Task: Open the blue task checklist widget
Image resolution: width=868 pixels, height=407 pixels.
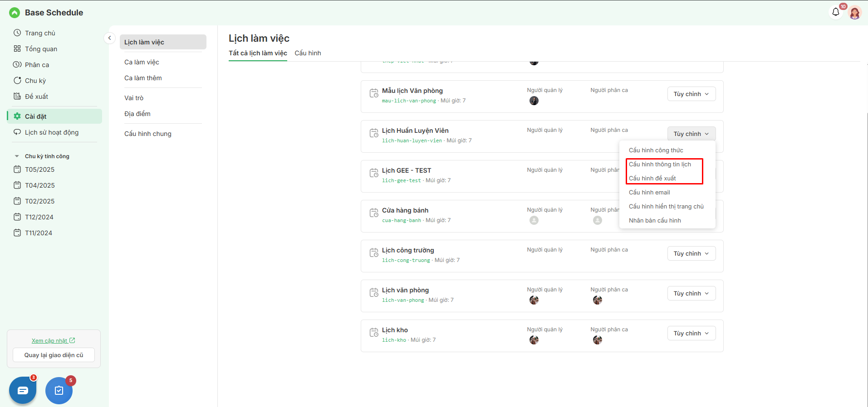Action: click(x=59, y=390)
